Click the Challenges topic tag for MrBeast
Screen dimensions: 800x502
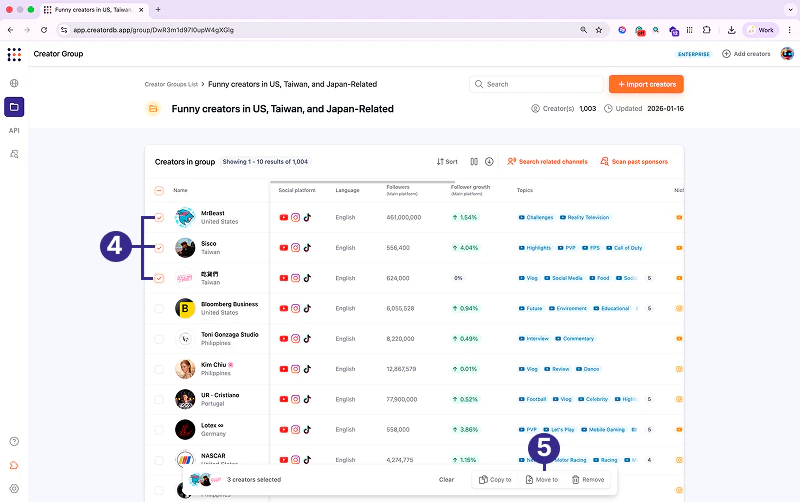click(x=536, y=218)
